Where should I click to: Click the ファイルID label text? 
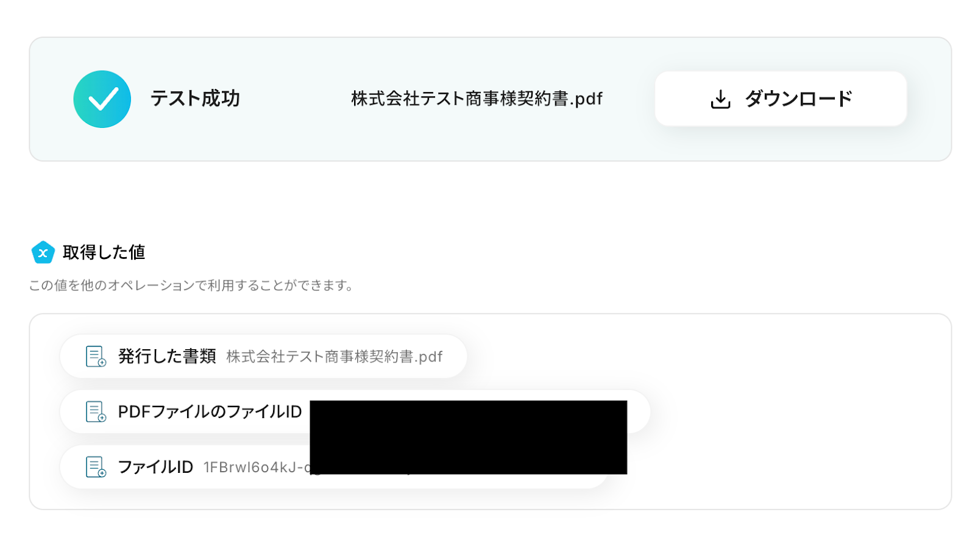tap(155, 467)
